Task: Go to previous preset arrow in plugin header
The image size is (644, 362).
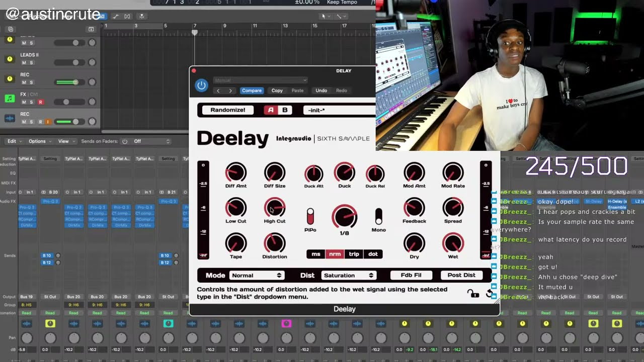Action: point(218,90)
